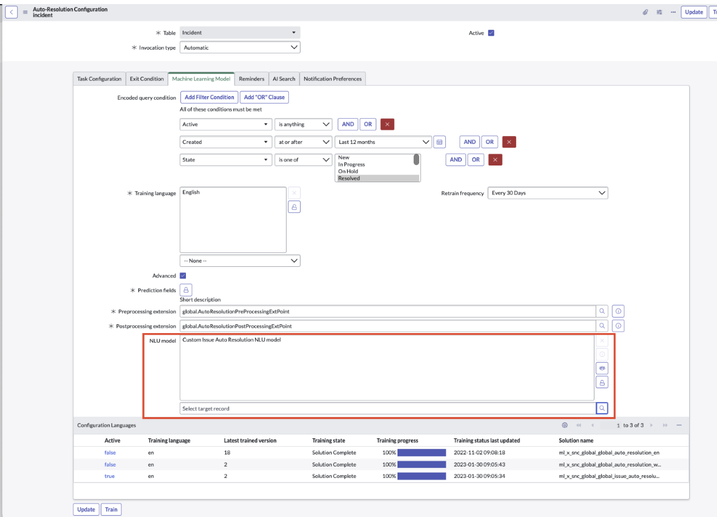Collapse the Configuration Languages list
This screenshot has width=717, height=517.
[679, 425]
